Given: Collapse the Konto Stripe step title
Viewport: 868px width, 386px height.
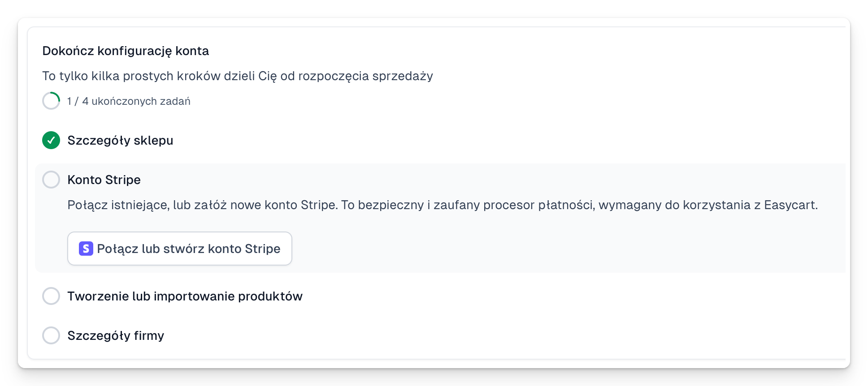Looking at the screenshot, I should (104, 180).
